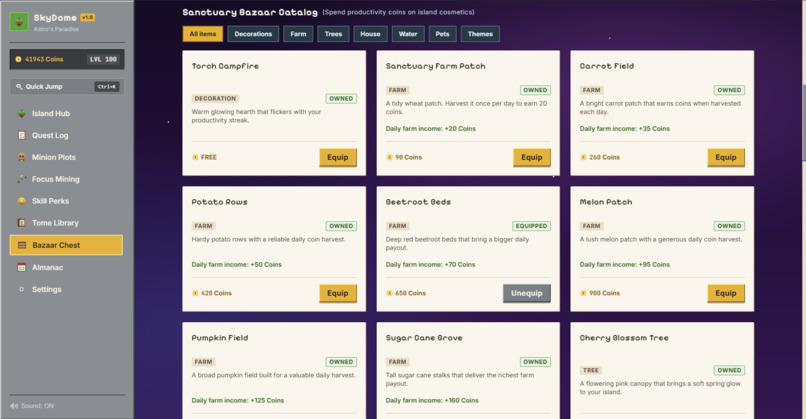Viewport: 806px width, 419px height.
Task: Unequip the Beetroot Beds item
Action: 526,293
